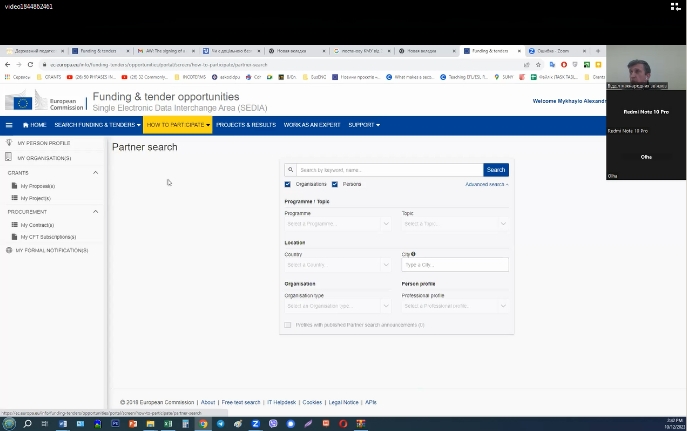Click the browser address bar
The image size is (687, 431).
[280, 64]
